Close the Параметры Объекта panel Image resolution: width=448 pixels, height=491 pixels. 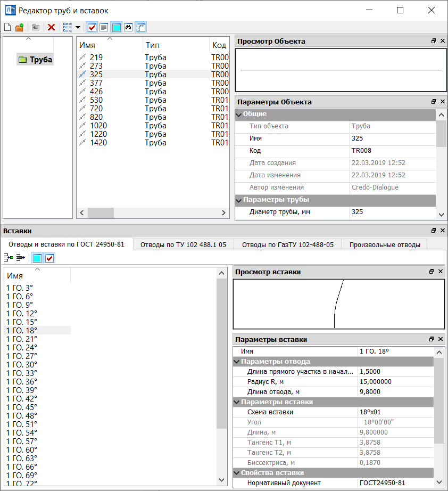coord(443,102)
